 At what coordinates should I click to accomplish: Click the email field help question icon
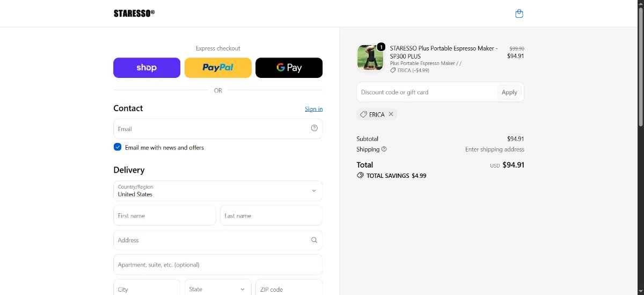pos(314,128)
